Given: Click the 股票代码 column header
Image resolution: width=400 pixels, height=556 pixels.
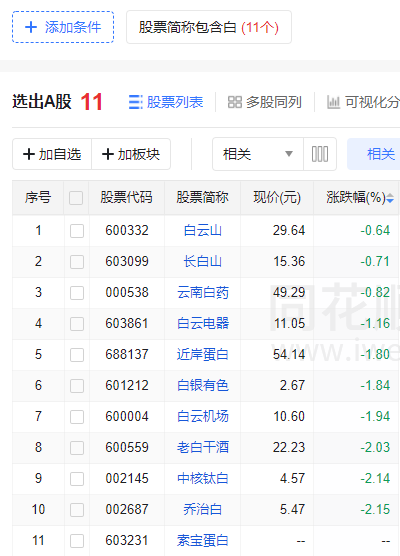Looking at the screenshot, I should pos(127,198).
